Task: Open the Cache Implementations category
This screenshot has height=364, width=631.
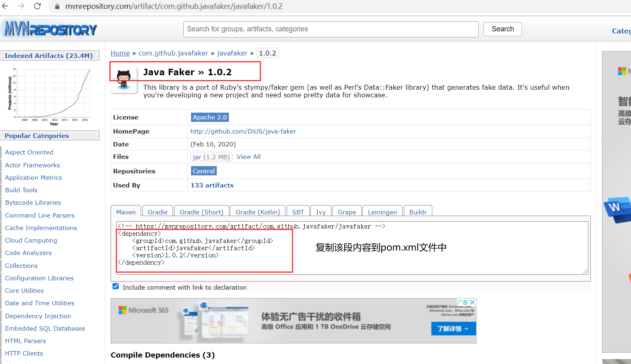Action: click(41, 228)
